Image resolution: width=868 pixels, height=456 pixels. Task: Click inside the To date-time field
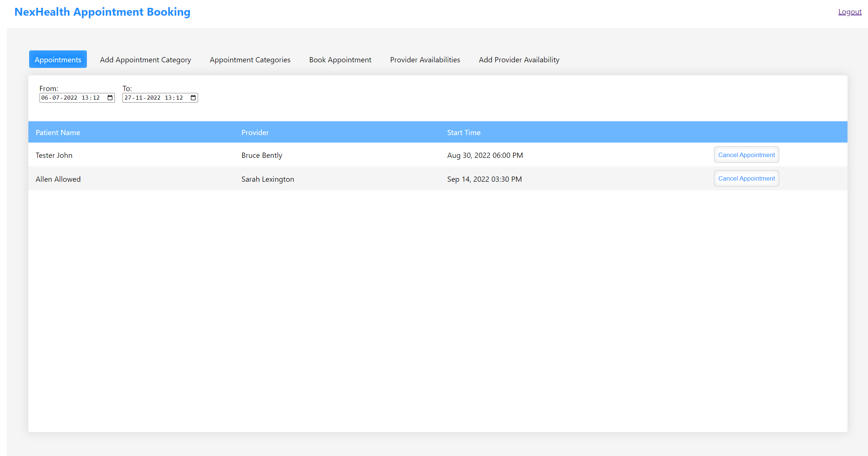[154, 98]
